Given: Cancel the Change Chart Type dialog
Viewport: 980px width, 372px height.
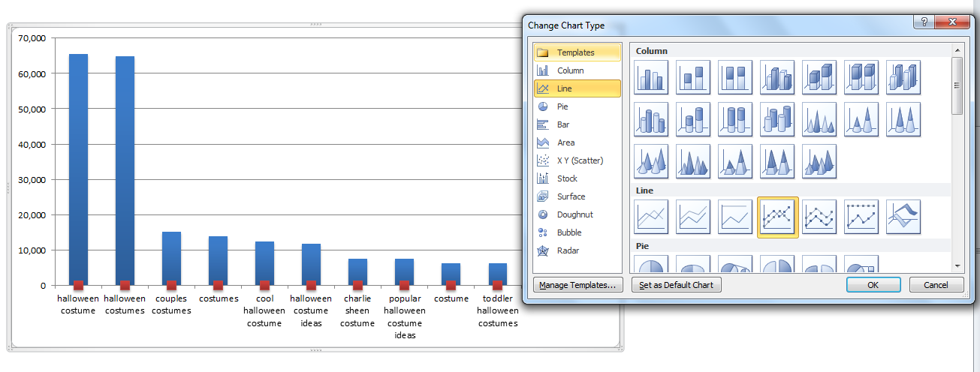Looking at the screenshot, I should 936,285.
